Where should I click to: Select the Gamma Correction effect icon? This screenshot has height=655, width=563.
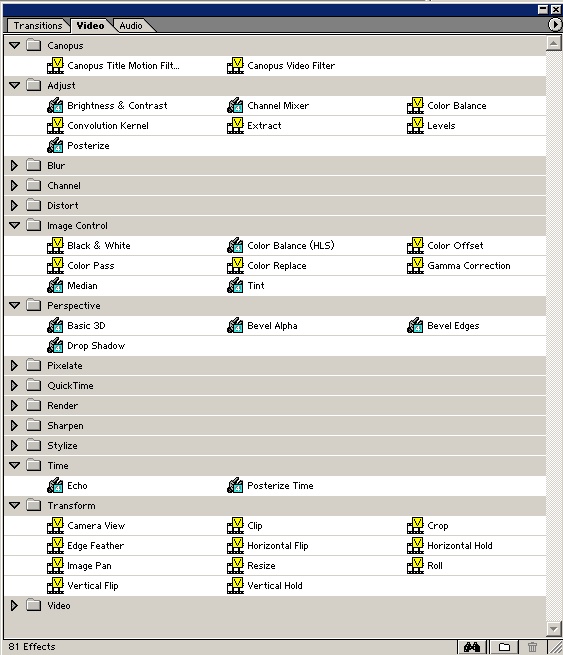[415, 266]
